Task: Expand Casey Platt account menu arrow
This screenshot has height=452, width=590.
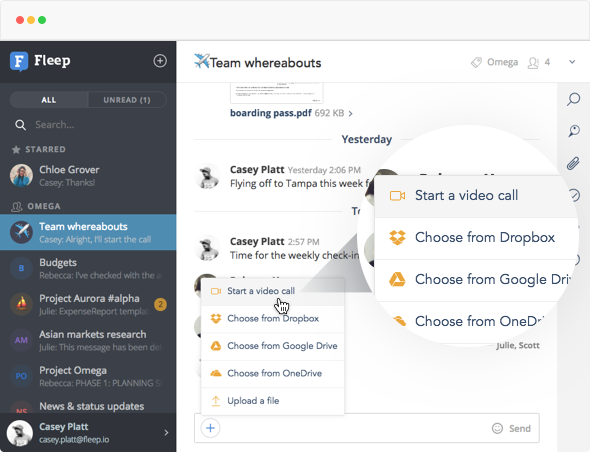Action: pos(166,433)
